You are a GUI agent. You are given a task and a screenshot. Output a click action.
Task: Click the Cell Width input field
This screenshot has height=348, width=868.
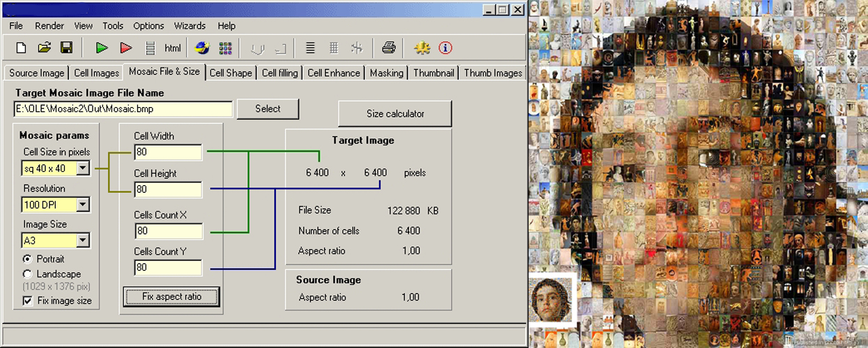168,152
